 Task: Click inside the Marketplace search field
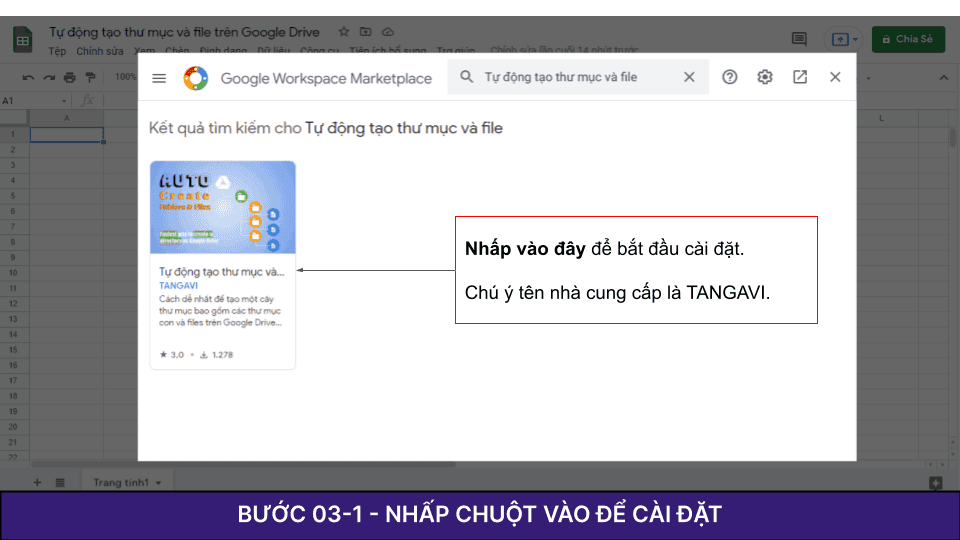(x=575, y=77)
